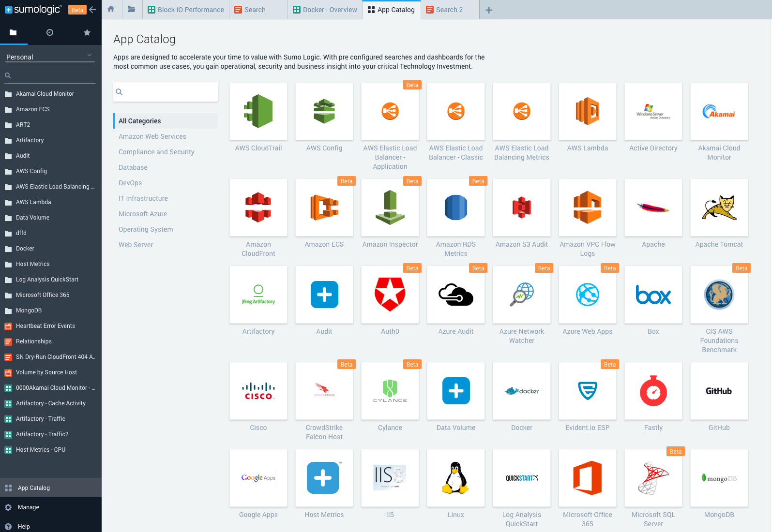The image size is (772, 532).
Task: Open the Apache Tomcat app icon
Action: (x=719, y=207)
